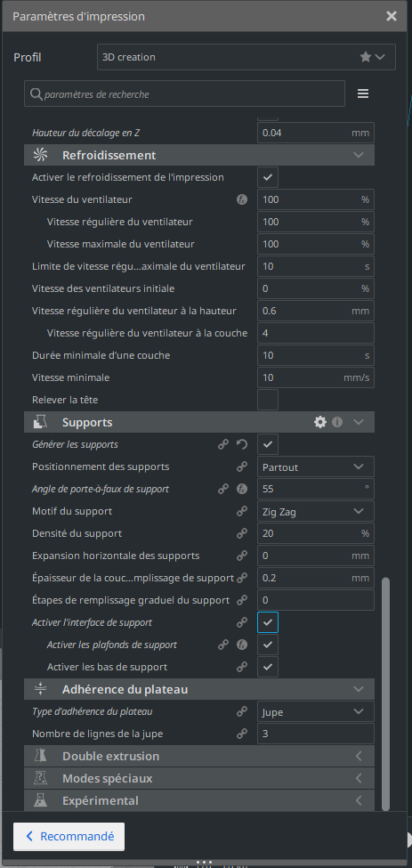412x868 pixels.
Task: Toggle Activer les bas de support checkbox
Action: 268,667
